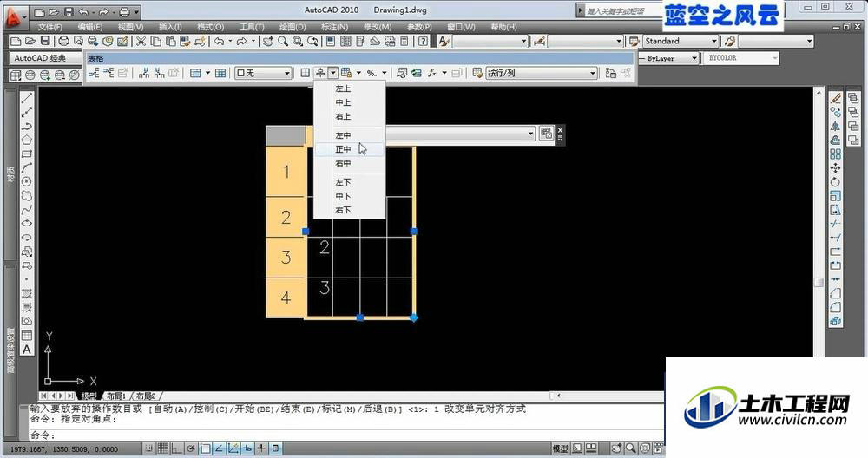Image resolution: width=868 pixels, height=458 pixels.
Task: Select the Polygon tool in draw toolbar
Action: [x=27, y=140]
